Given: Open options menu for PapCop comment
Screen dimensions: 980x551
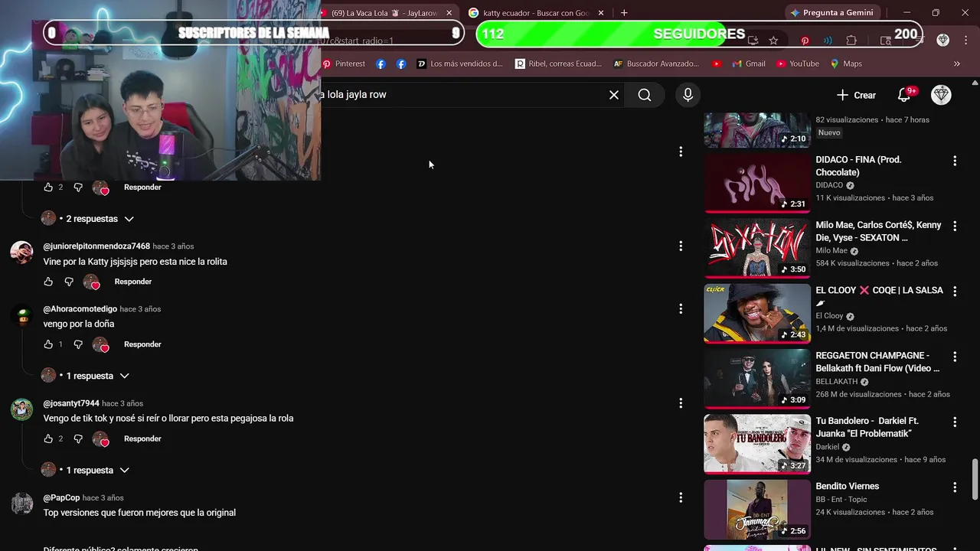Looking at the screenshot, I should coord(681,497).
